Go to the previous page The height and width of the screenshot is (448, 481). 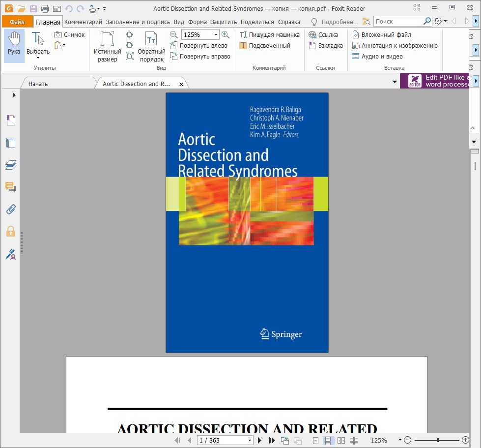[x=190, y=440]
